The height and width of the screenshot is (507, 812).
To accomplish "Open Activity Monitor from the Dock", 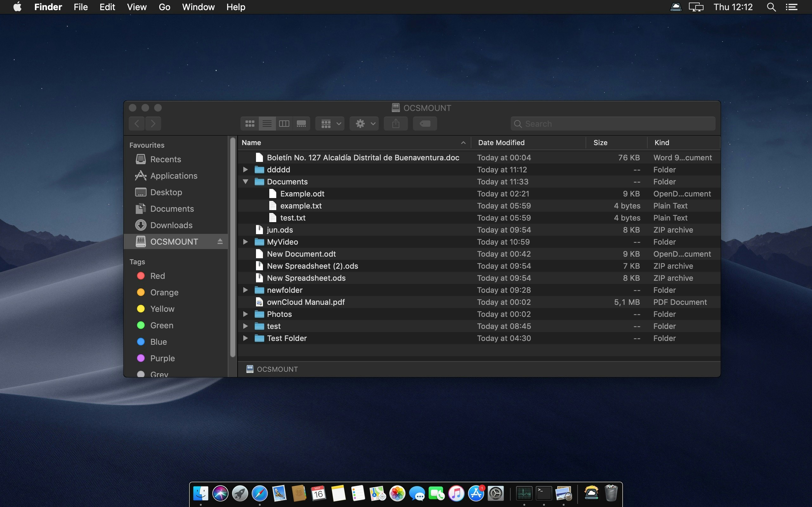I will click(524, 493).
